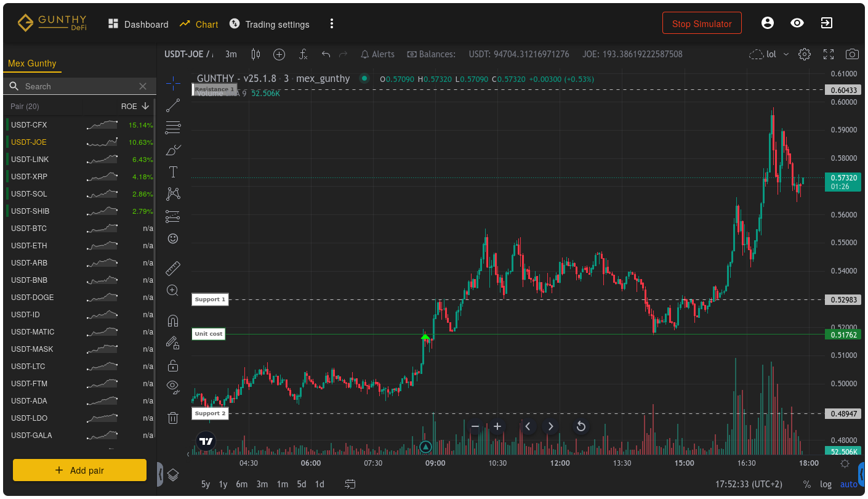Open the go to date calendar
This screenshot has height=499, width=868.
[x=350, y=484]
